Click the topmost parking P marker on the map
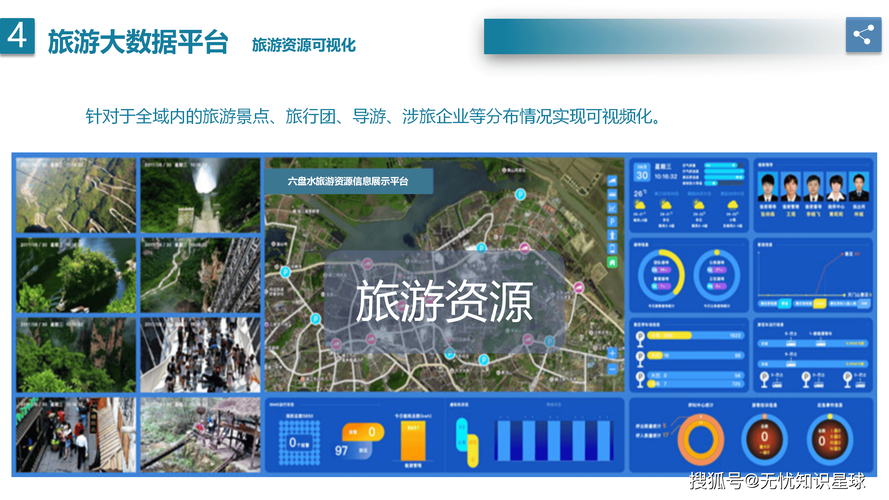This screenshot has height=500, width=889. click(520, 194)
